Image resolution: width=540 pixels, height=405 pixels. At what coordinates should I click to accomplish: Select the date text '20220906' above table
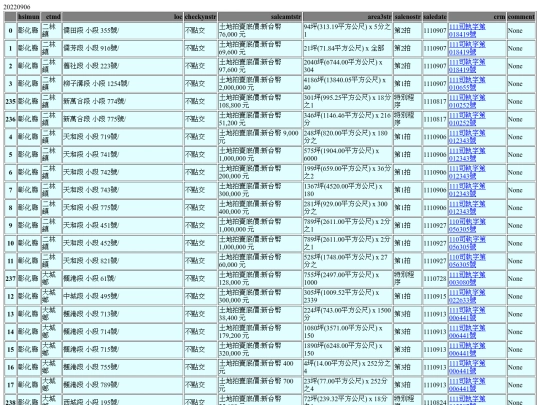17,7
